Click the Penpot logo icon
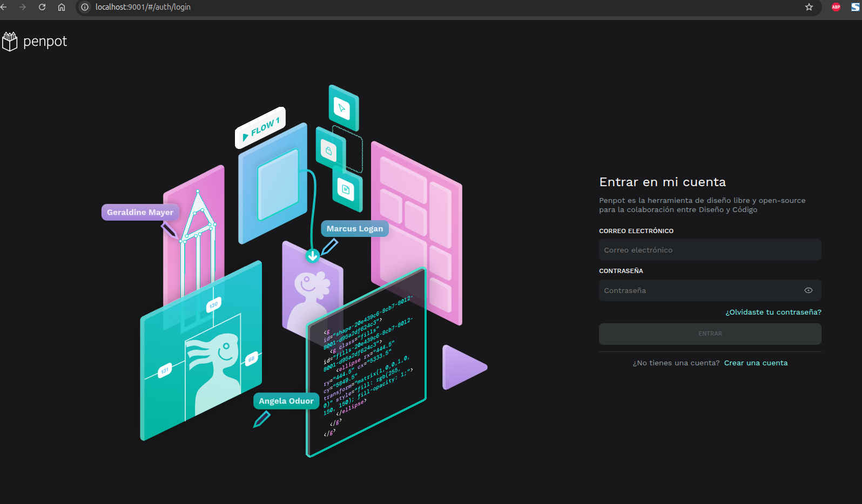This screenshot has height=504, width=862. click(10, 42)
